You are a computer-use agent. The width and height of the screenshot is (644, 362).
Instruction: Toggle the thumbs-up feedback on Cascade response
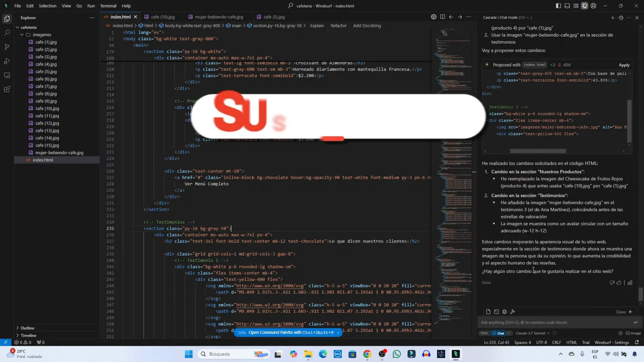(619, 283)
